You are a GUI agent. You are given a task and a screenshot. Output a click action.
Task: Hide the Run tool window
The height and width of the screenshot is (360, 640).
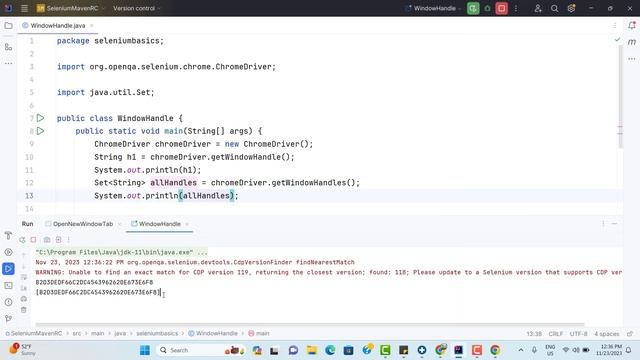pyautogui.click(x=614, y=224)
